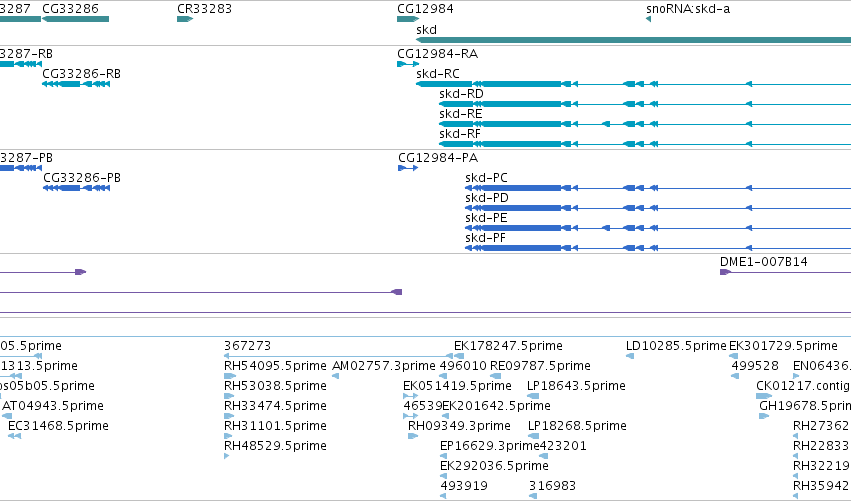Open the LP18643.5prime EST label

click(x=576, y=386)
